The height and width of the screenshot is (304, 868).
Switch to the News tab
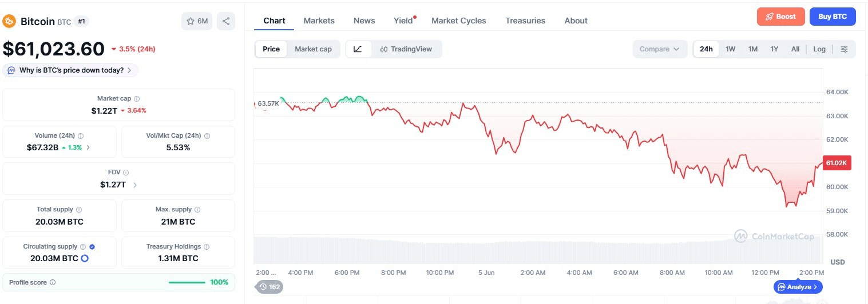click(x=364, y=21)
